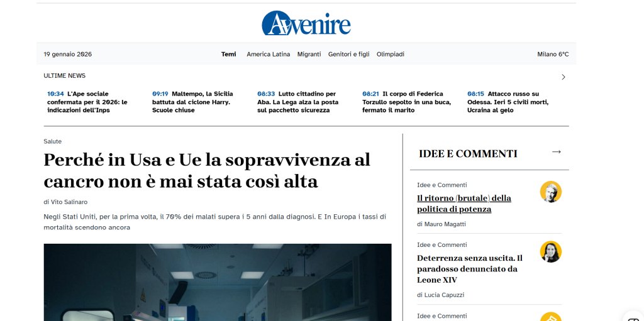The image size is (644, 321).
Task: Open the Lutto cittadino per Aba news
Action: click(x=297, y=102)
